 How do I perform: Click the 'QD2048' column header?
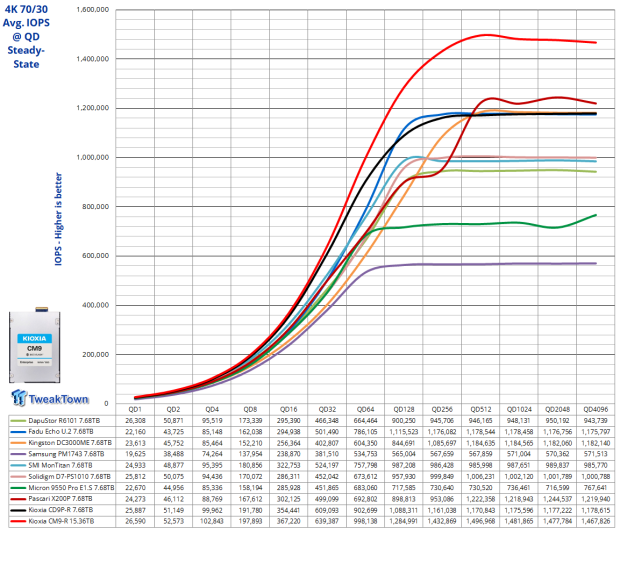[x=557, y=409]
